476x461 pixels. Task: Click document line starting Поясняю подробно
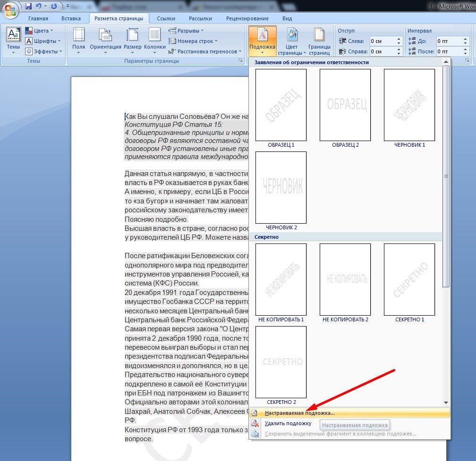click(x=156, y=219)
